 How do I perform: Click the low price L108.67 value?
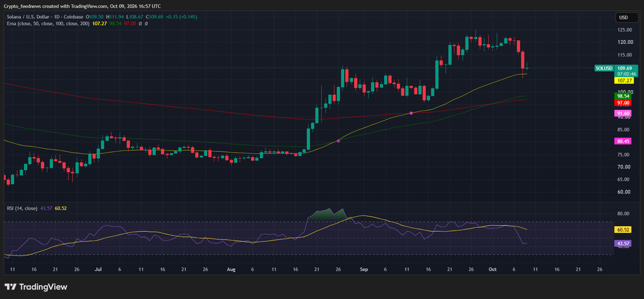pyautogui.click(x=135, y=17)
